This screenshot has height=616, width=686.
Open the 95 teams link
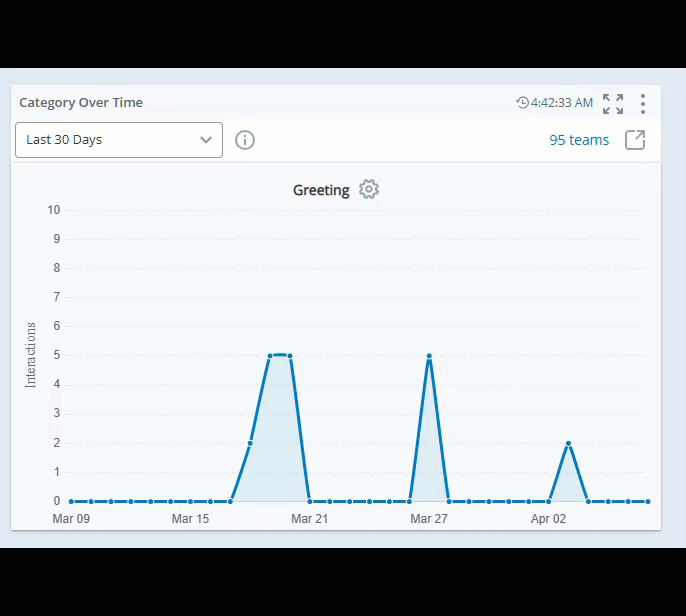(579, 140)
